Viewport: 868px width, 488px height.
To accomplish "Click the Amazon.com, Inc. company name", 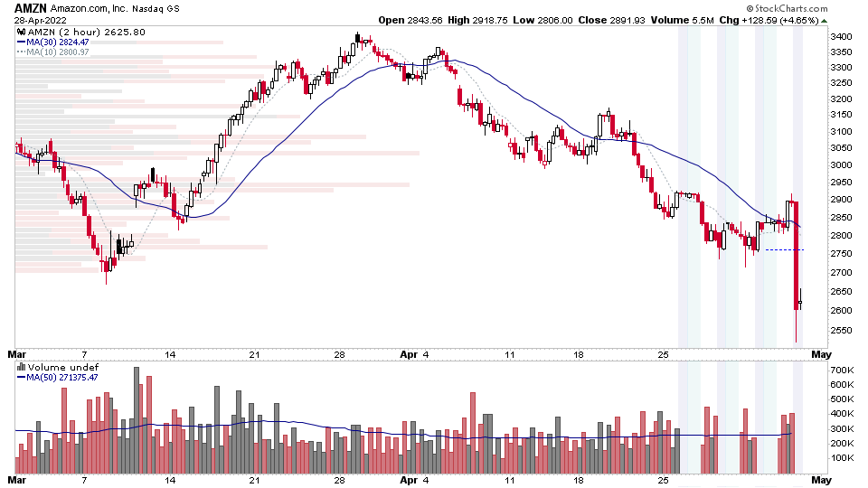I will (90, 9).
